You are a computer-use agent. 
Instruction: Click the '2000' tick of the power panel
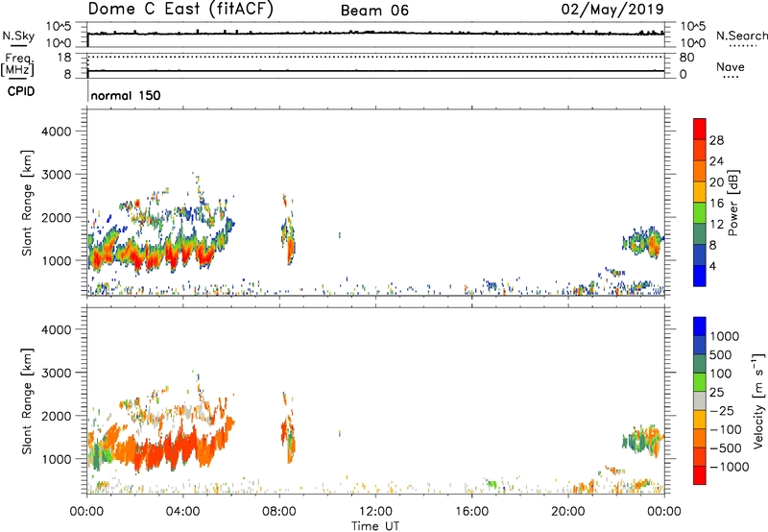[57, 217]
